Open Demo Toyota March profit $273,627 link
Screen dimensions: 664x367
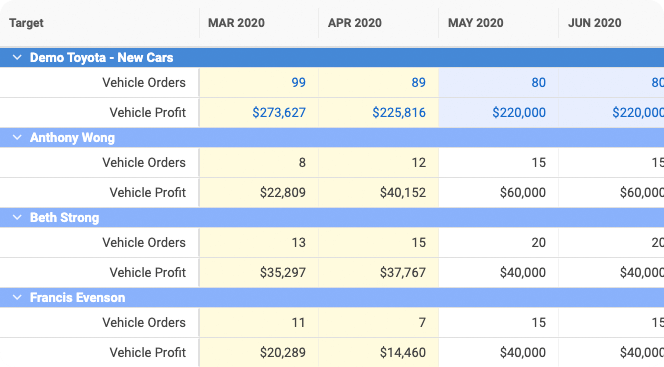click(x=279, y=113)
